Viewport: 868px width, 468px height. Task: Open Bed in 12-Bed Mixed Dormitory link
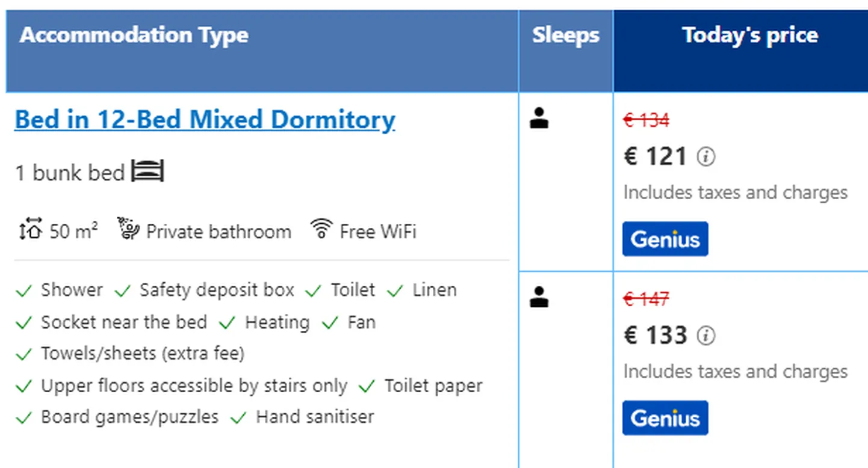tap(205, 120)
